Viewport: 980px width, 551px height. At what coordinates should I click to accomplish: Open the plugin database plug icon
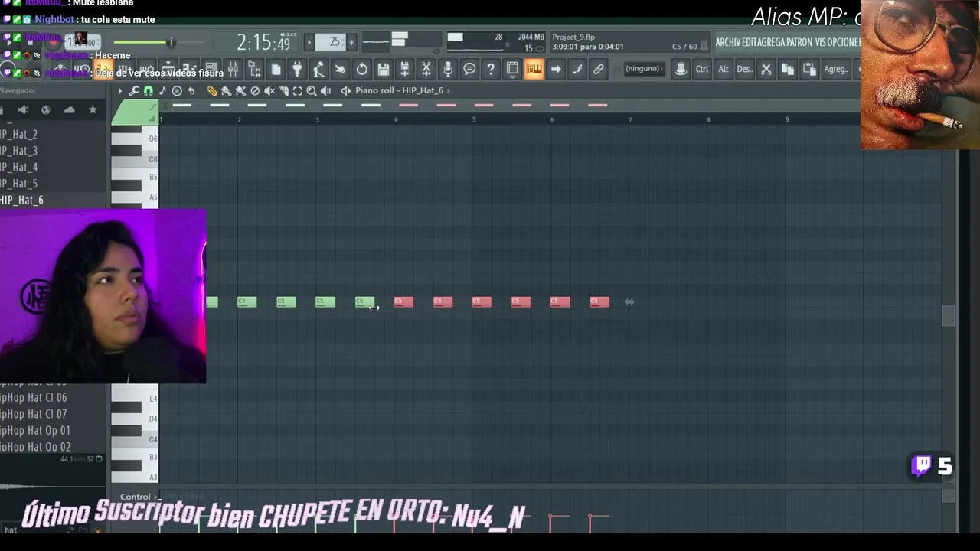(297, 70)
